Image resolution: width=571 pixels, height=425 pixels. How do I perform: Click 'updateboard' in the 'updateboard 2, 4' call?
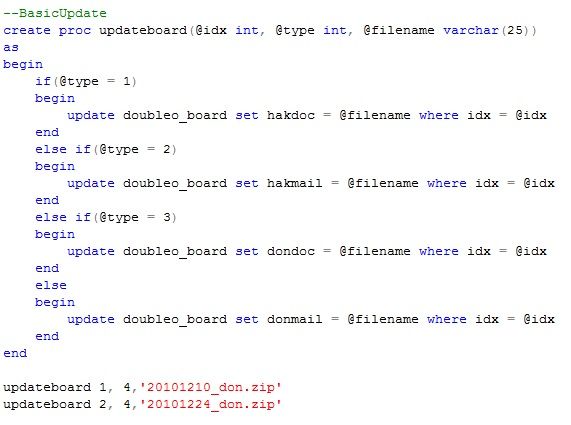click(47, 405)
